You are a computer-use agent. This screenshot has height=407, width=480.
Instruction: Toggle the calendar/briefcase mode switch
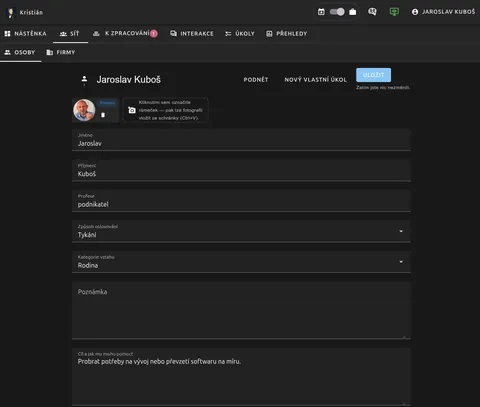point(337,12)
